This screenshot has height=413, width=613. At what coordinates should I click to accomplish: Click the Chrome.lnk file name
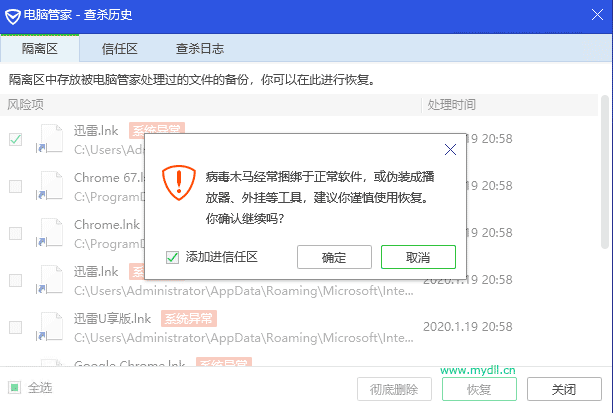click(x=107, y=224)
